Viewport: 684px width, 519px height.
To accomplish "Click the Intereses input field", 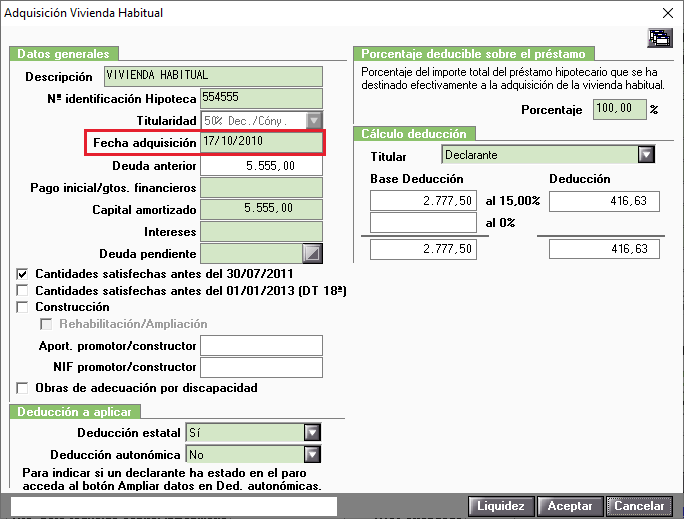I will point(261,231).
